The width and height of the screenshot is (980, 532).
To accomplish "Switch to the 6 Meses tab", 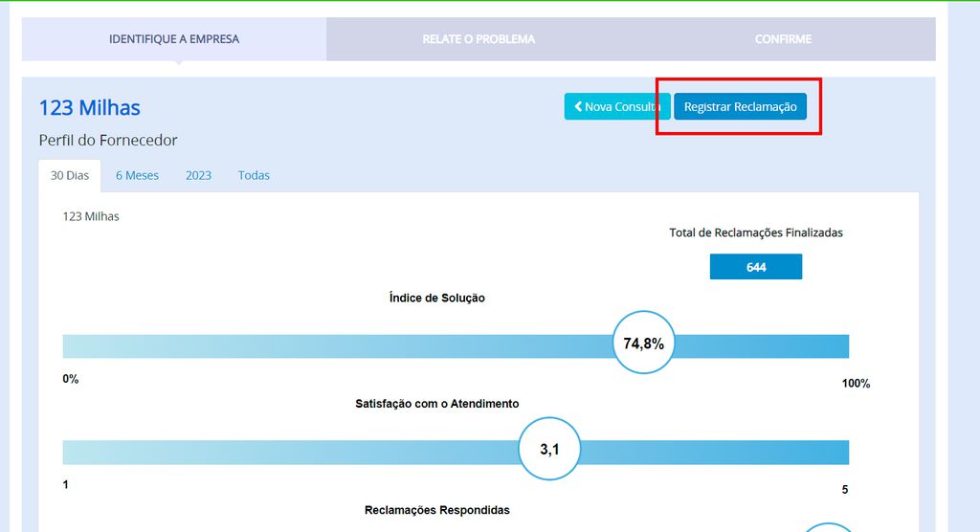I will coord(137,176).
